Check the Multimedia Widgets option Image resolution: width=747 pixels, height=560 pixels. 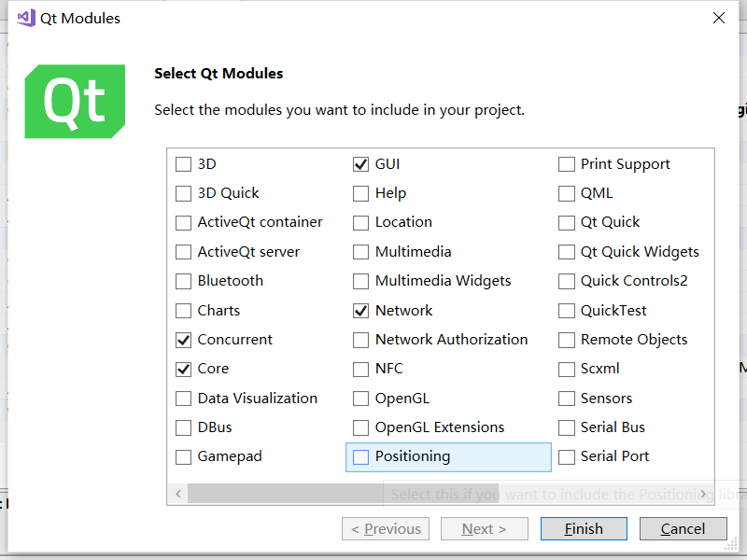tap(360, 282)
